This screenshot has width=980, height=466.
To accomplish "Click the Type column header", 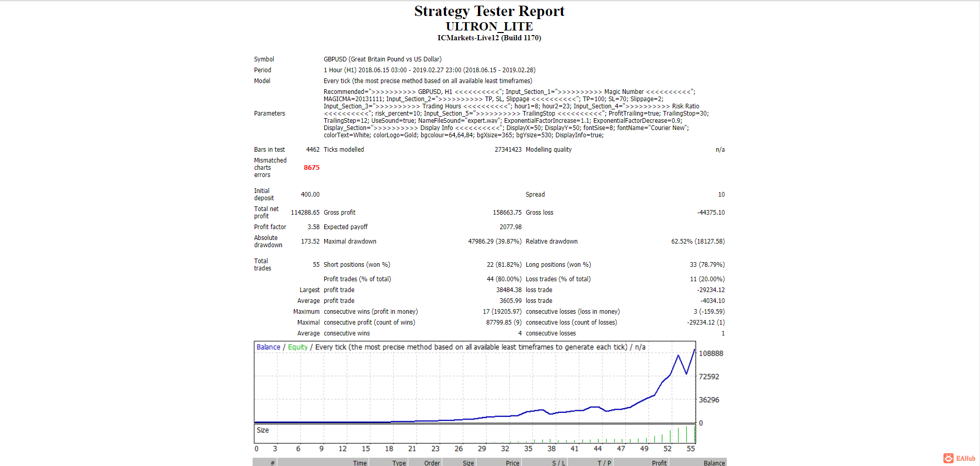I will 399,463.
